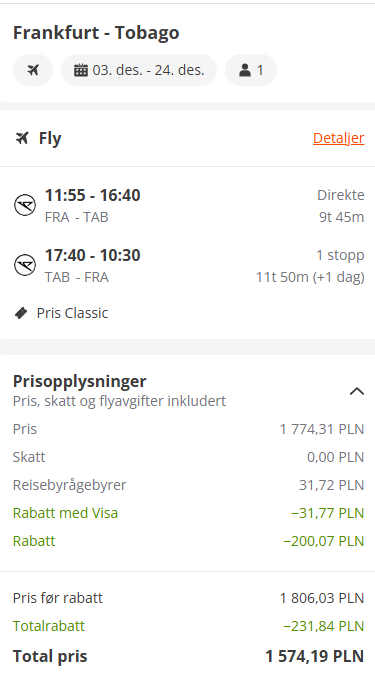
Task: Click the passenger person icon
Action: (x=245, y=70)
